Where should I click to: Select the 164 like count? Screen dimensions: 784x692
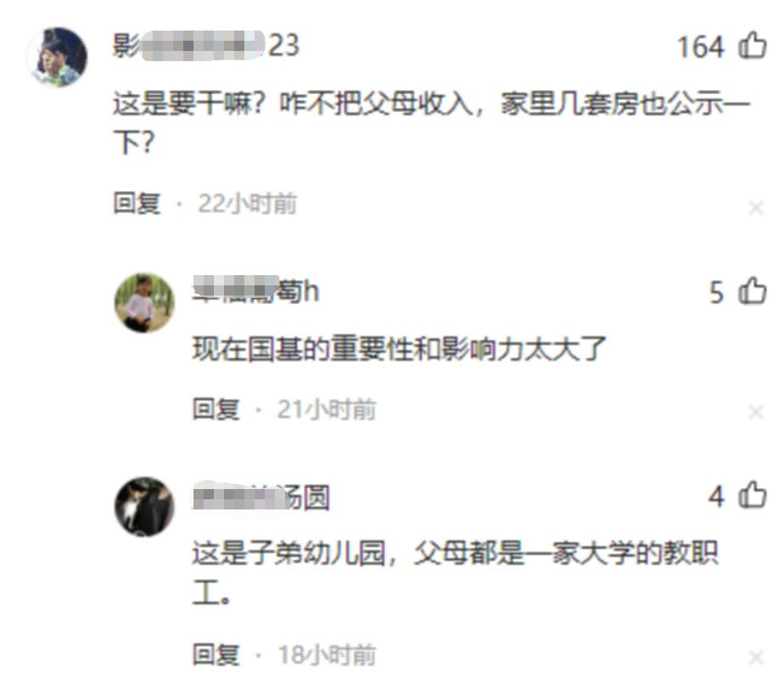click(x=701, y=47)
